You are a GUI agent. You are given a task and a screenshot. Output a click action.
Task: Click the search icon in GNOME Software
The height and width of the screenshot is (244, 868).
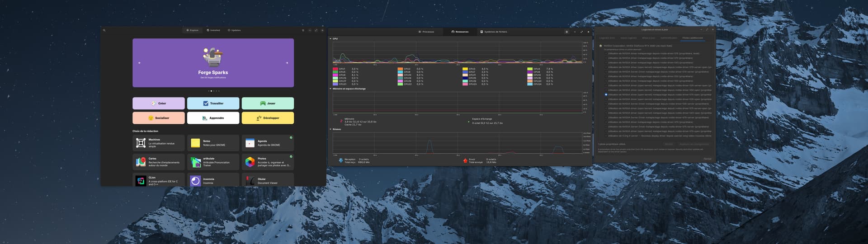pyautogui.click(x=104, y=30)
